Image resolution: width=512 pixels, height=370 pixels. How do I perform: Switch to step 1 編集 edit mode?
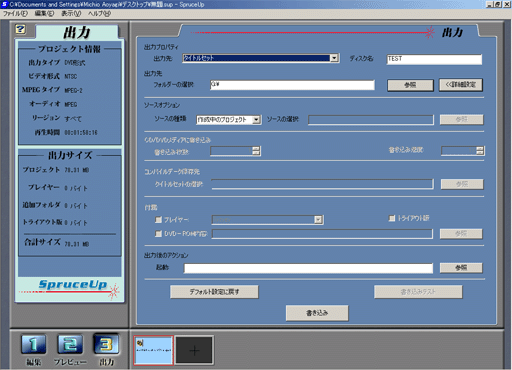coord(33,344)
